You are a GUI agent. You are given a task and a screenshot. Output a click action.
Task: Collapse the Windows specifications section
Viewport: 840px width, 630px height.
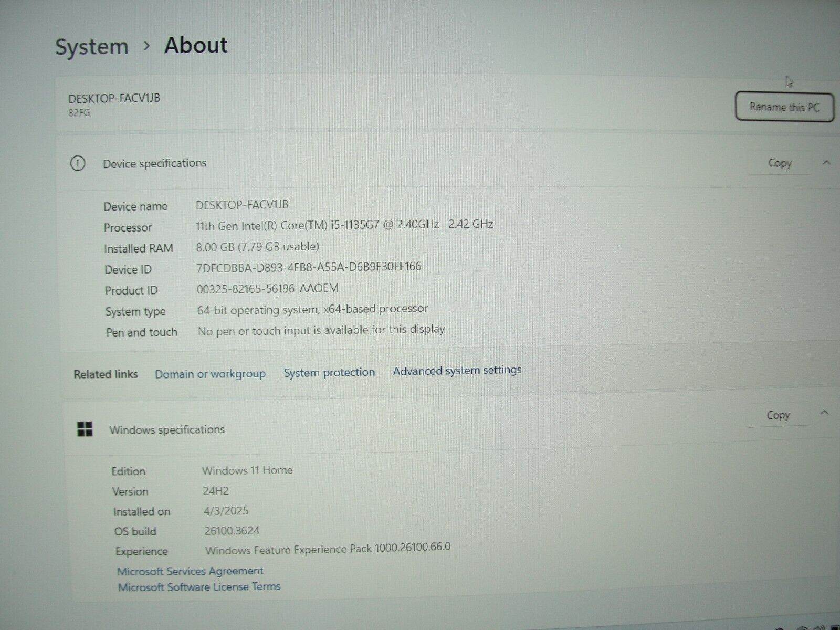[x=823, y=414]
